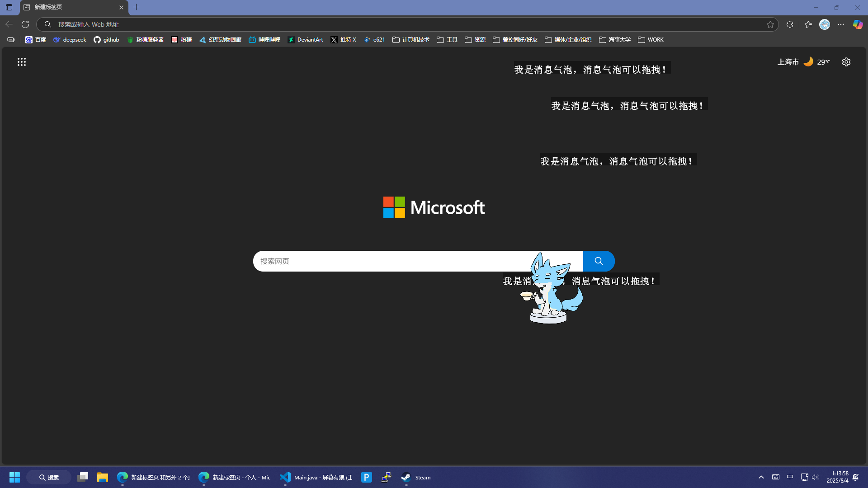Open the apps grid launcher icon

(22, 62)
